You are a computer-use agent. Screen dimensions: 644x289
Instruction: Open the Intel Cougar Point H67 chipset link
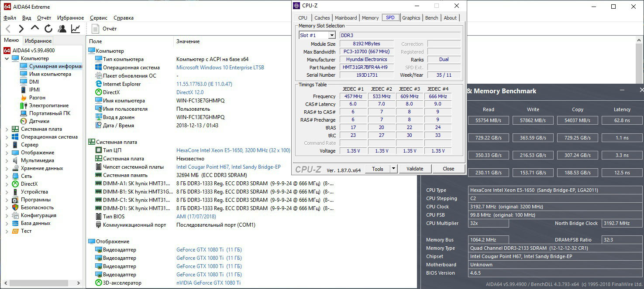click(228, 167)
